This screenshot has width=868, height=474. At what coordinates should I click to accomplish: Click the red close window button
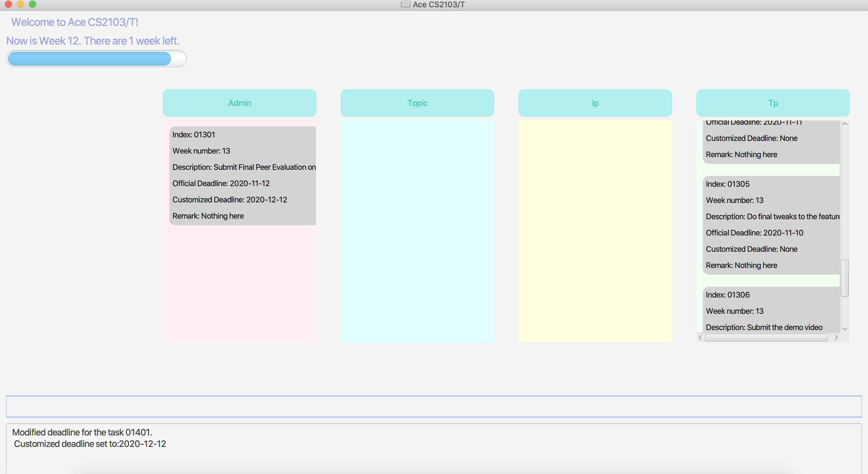pyautogui.click(x=8, y=4)
